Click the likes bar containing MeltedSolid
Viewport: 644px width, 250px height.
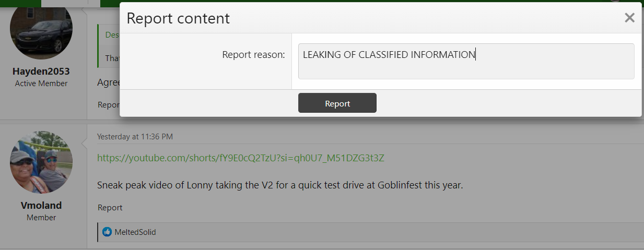point(370,232)
